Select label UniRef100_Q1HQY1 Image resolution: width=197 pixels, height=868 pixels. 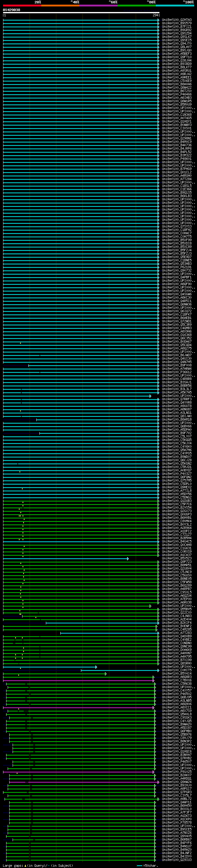click(x=177, y=122)
